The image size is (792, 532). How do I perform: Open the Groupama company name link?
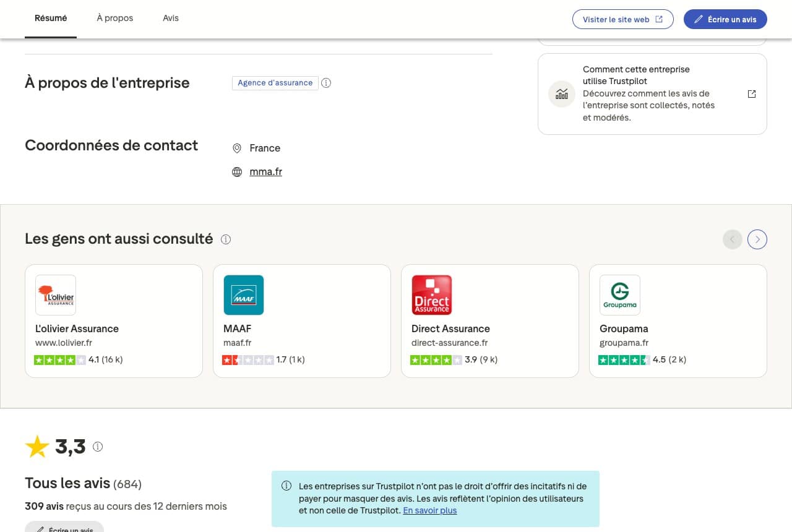[624, 328]
